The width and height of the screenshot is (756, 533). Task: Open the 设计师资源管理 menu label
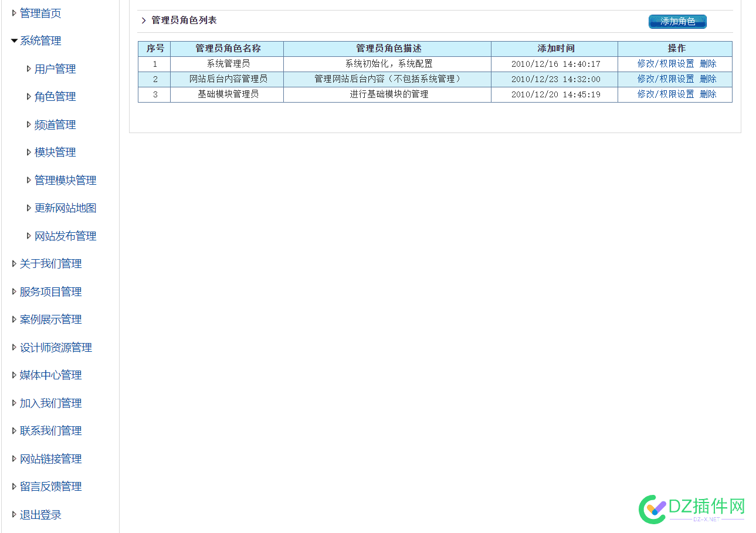tap(56, 347)
